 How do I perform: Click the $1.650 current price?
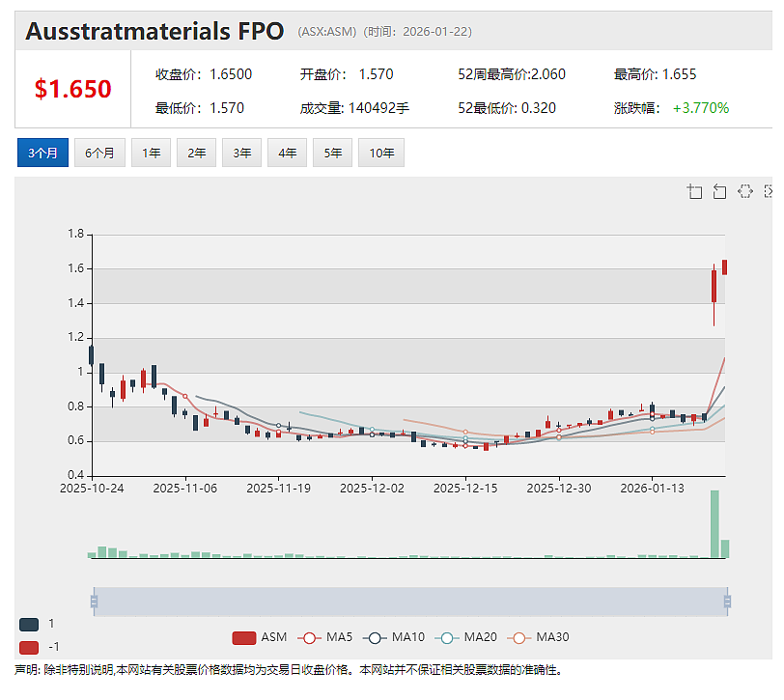point(73,89)
